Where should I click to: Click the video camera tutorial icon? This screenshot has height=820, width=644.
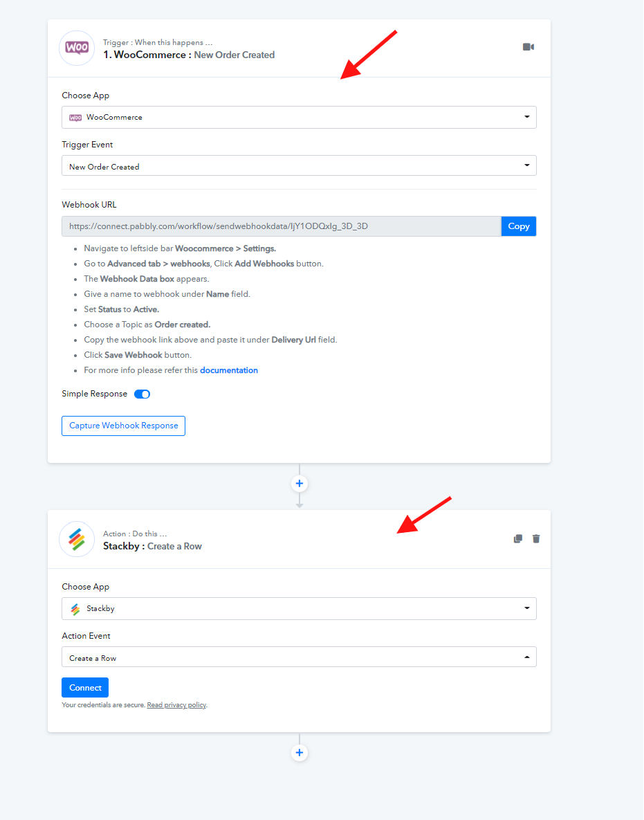[x=528, y=47]
